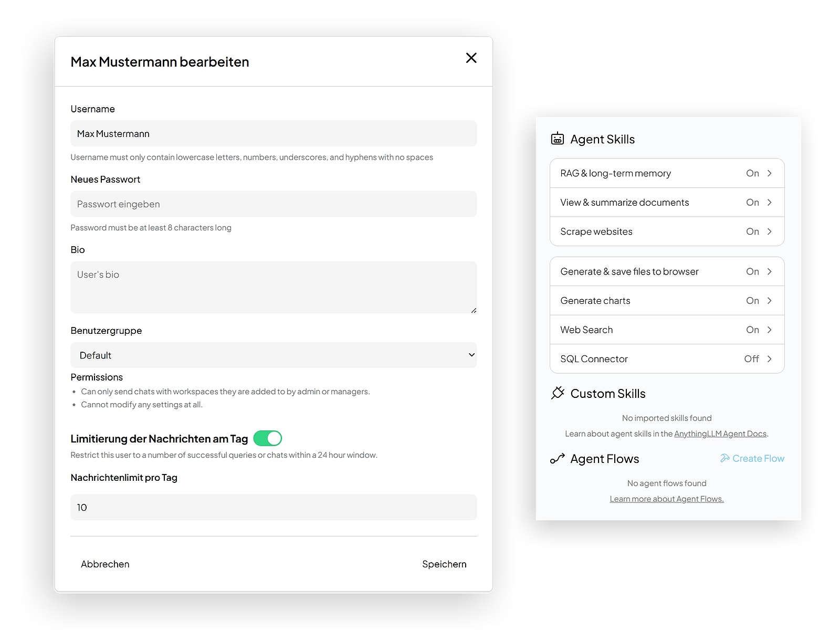Open RAG & long-term memory chevron
Image resolution: width=840 pixels, height=643 pixels.
point(769,173)
